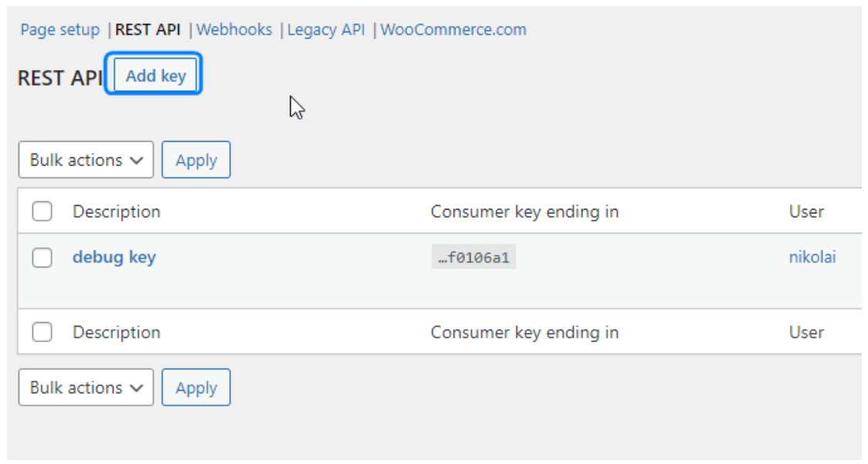This screenshot has height=464, width=868.
Task: Check the debug key row checkbox
Action: coord(42,257)
